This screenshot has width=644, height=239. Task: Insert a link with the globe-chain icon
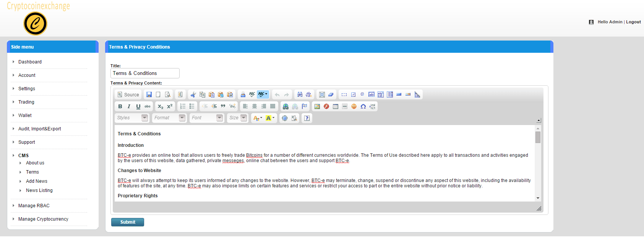pyautogui.click(x=286, y=106)
